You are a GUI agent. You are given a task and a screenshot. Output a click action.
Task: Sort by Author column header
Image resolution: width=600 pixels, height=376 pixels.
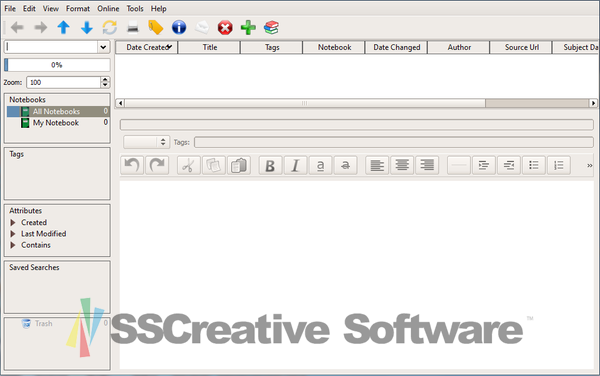[459, 47]
